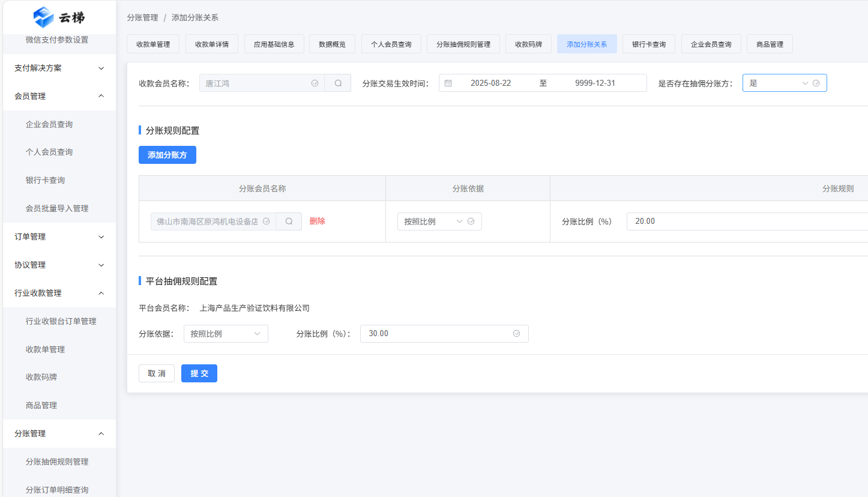Image resolution: width=868 pixels, height=497 pixels.
Task: Switch to the 收款单管理 tab
Action: coord(153,44)
